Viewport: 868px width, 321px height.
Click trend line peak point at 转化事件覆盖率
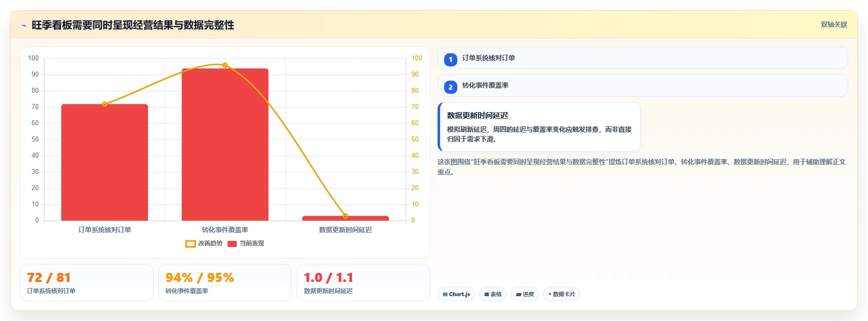point(225,65)
